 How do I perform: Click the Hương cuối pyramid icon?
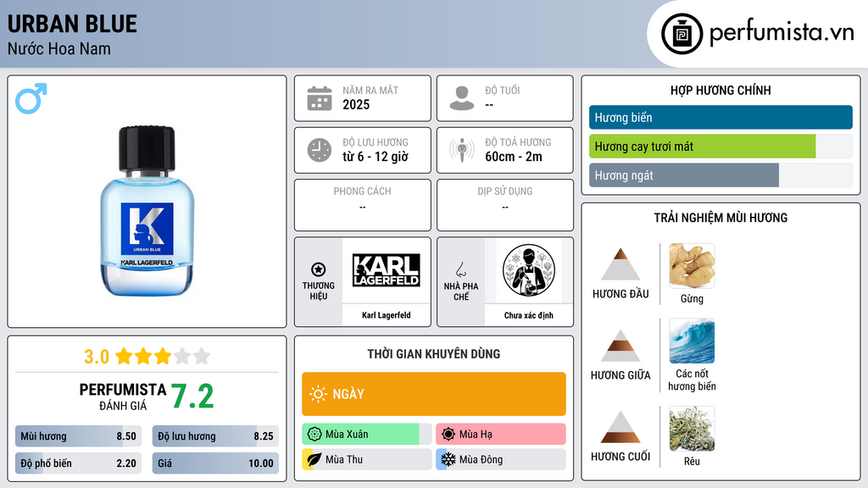pos(620,427)
